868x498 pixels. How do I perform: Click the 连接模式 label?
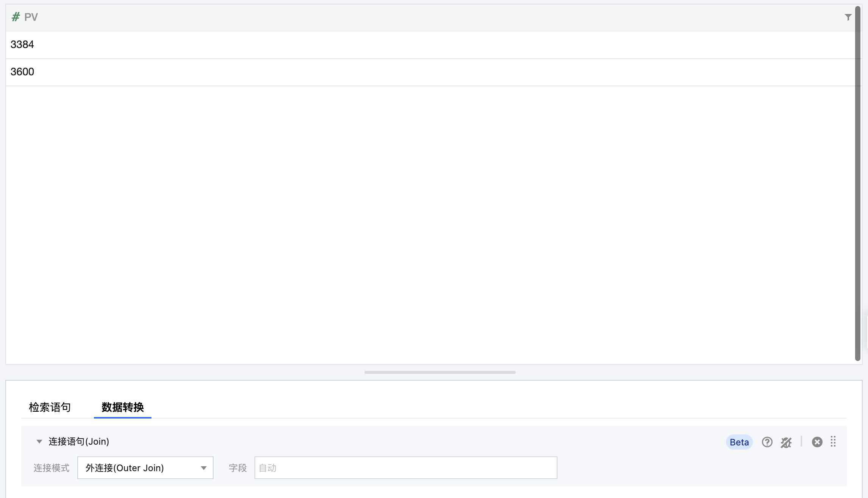click(52, 468)
